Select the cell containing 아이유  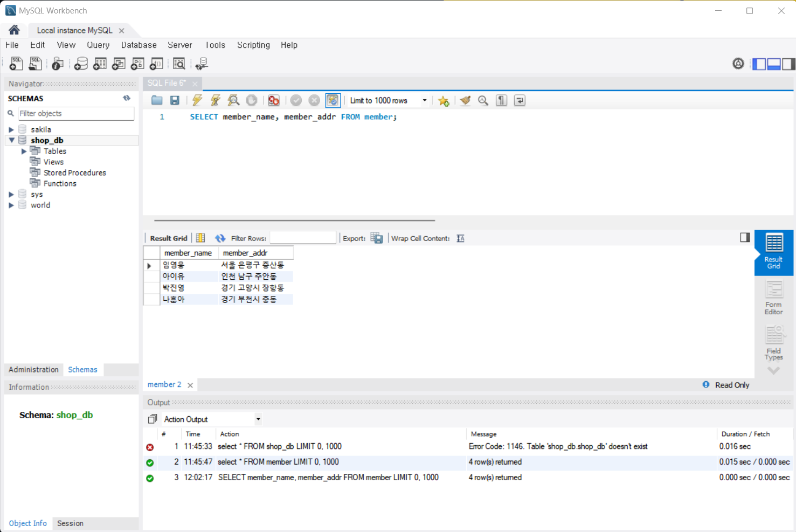coord(189,277)
